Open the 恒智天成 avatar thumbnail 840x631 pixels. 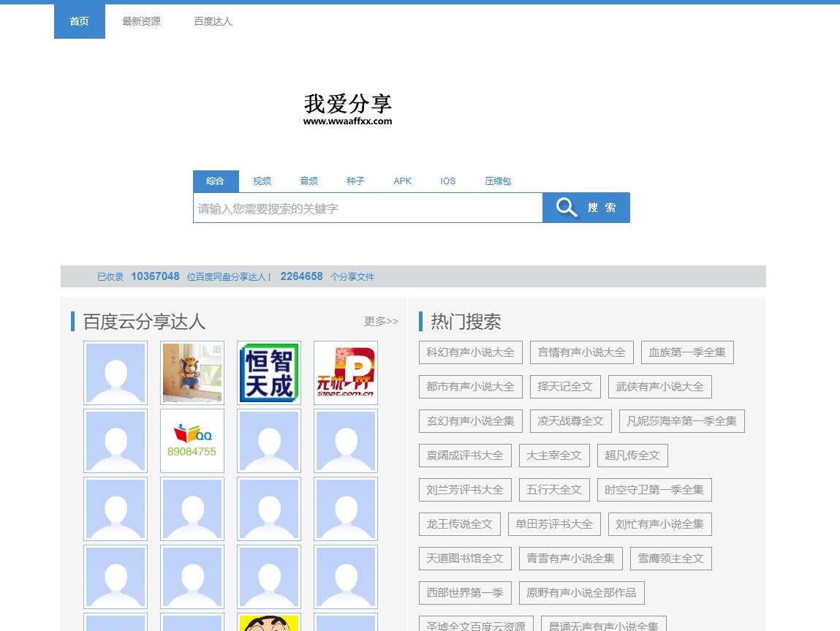268,373
